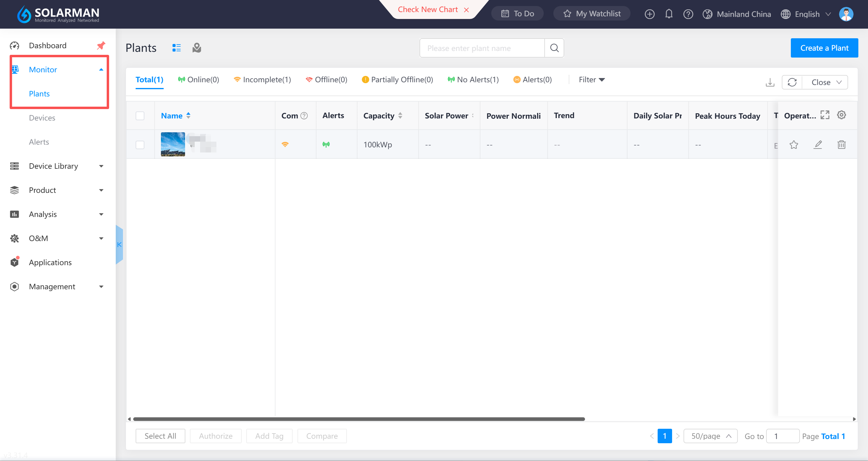Delete the plant using trash icon
868x461 pixels.
click(x=841, y=145)
